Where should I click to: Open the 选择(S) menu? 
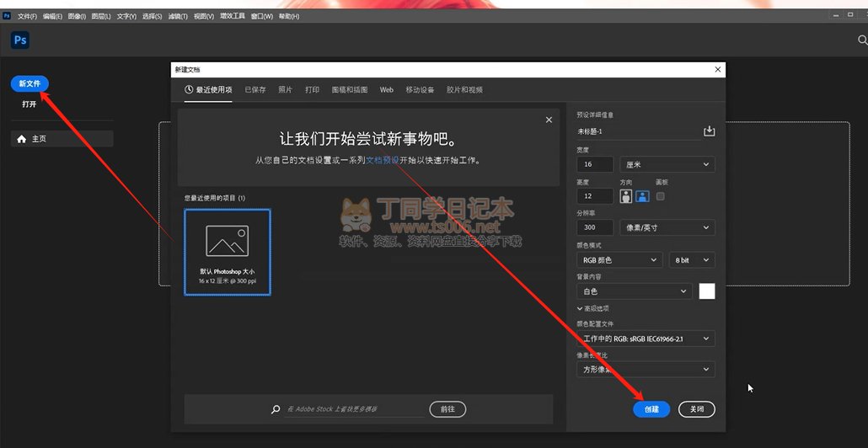152,17
